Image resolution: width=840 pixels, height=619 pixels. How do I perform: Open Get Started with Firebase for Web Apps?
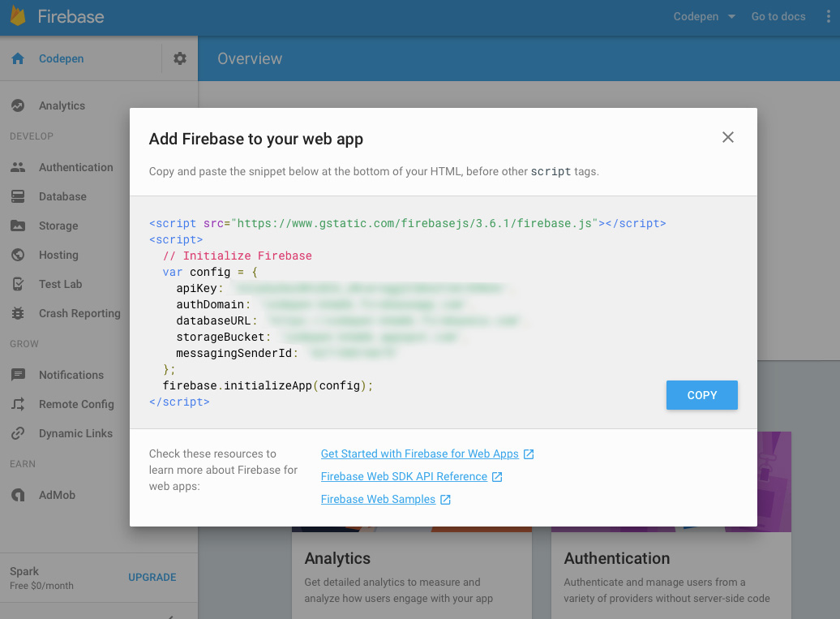[419, 454]
